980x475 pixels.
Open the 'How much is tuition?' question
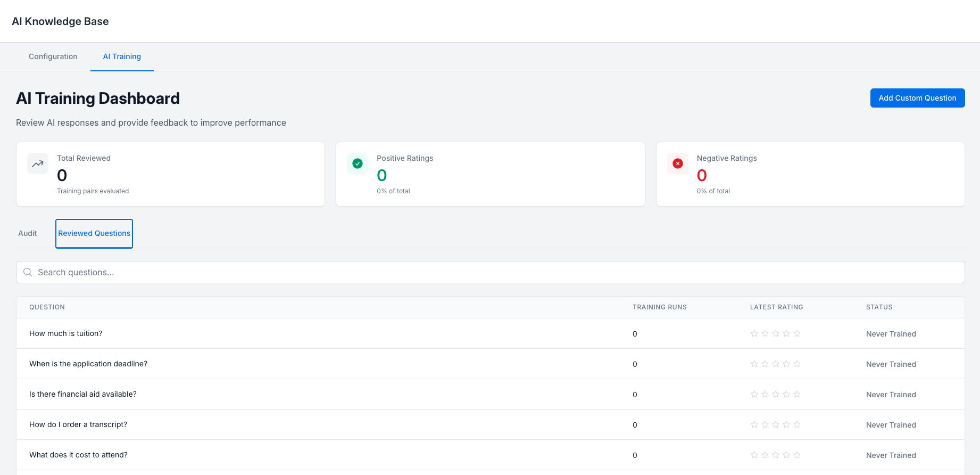[66, 333]
